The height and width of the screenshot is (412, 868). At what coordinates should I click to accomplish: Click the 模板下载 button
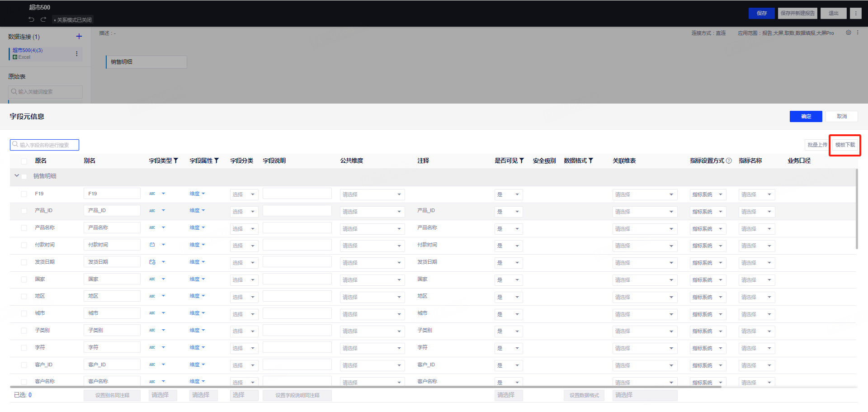[x=845, y=145]
